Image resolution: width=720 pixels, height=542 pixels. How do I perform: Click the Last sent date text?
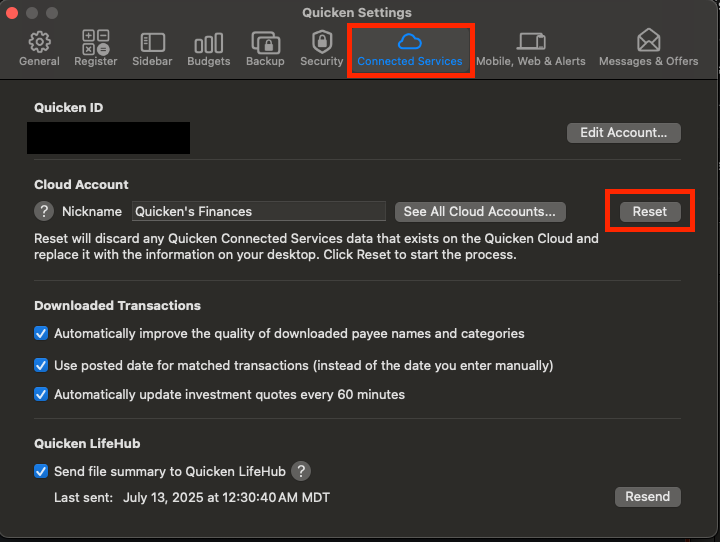pyautogui.click(x=226, y=497)
